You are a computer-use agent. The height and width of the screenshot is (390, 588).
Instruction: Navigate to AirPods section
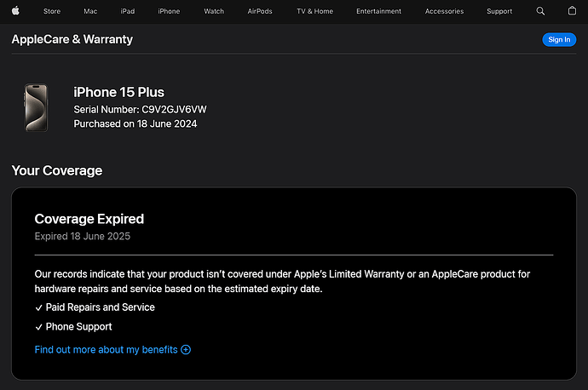pos(260,11)
